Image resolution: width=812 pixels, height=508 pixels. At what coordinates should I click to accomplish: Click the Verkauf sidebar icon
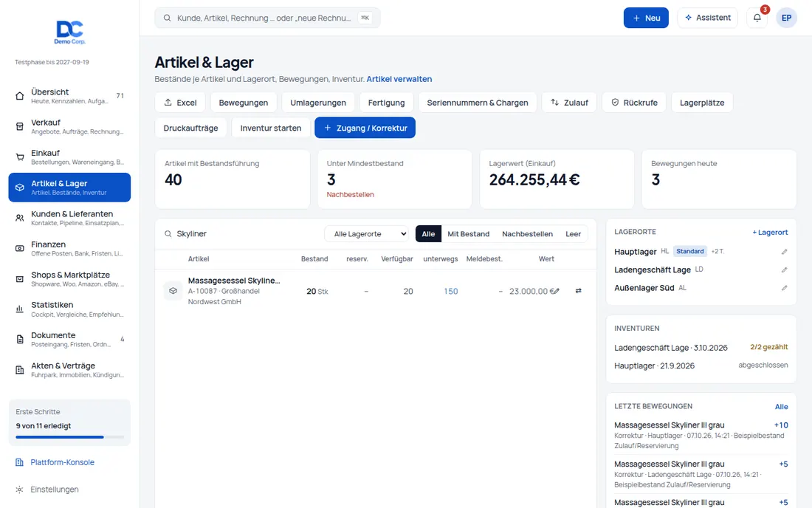click(20, 126)
